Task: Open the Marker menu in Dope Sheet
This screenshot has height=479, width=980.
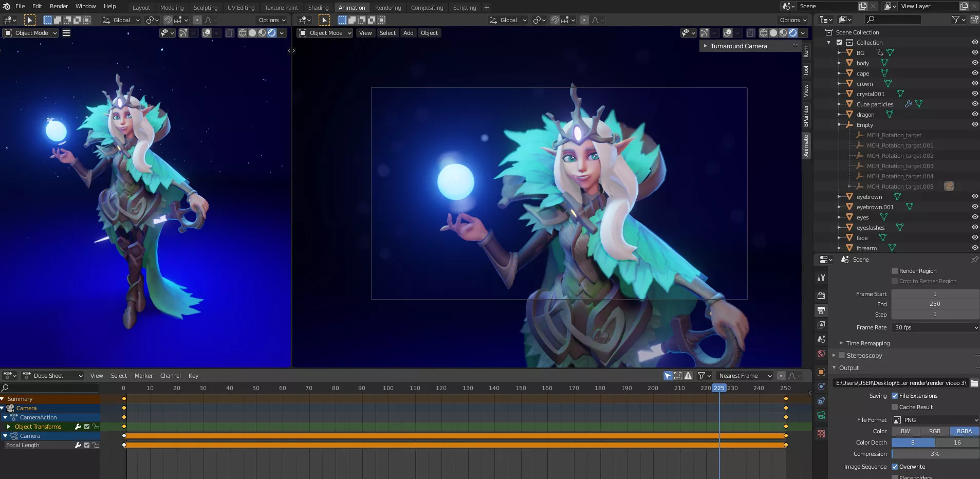Action: (143, 376)
